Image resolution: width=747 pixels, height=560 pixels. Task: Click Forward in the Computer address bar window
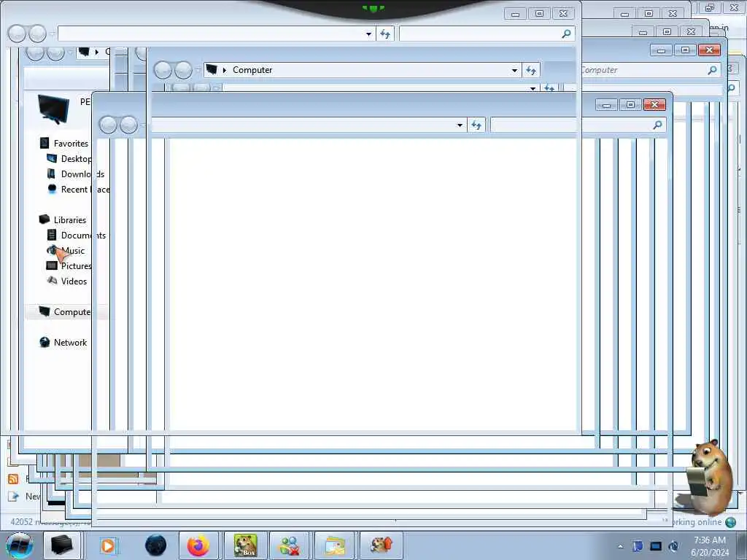pyautogui.click(x=183, y=70)
